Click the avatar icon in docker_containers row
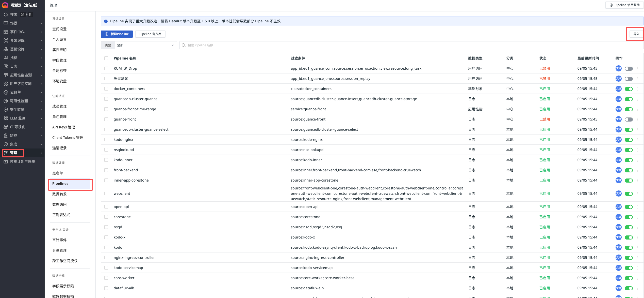 (618, 89)
